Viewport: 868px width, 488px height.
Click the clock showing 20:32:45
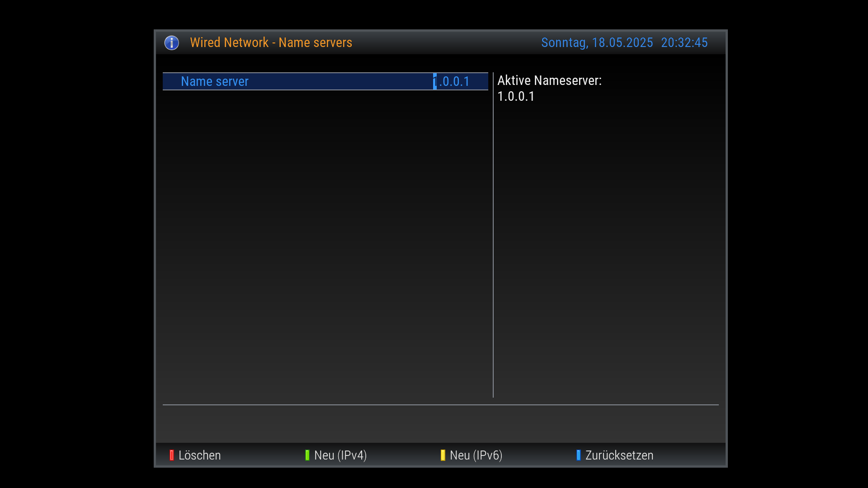(x=684, y=42)
